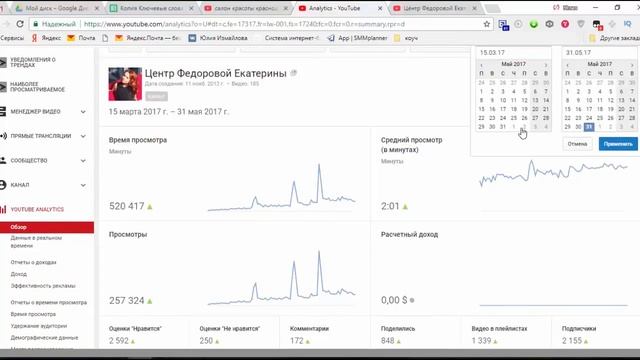The image size is (640, 360).
Task: Apply the date range with Применить
Action: (x=618, y=144)
